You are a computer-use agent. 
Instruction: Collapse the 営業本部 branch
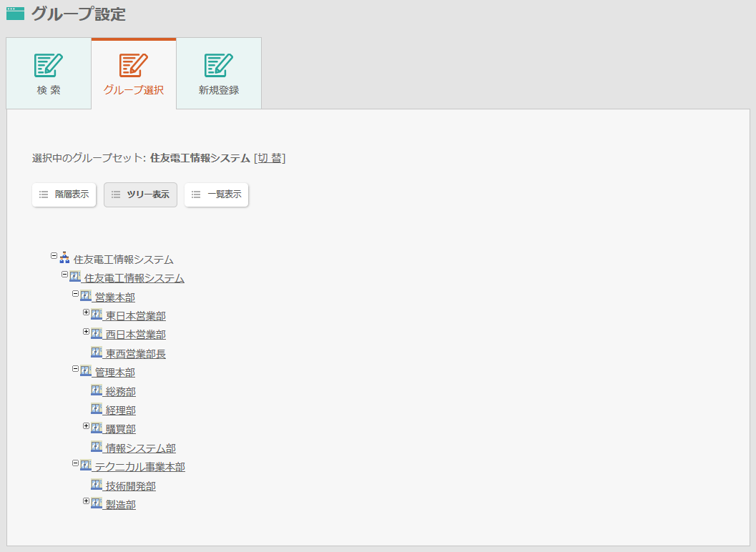coord(75,294)
